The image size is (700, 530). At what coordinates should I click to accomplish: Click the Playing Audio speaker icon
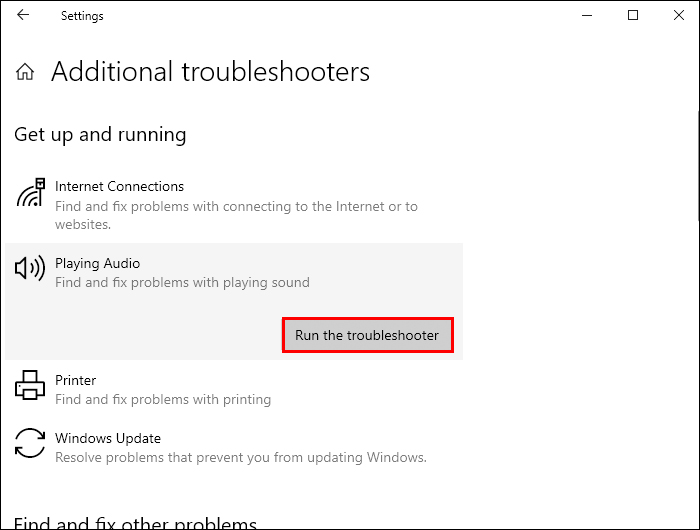30,268
